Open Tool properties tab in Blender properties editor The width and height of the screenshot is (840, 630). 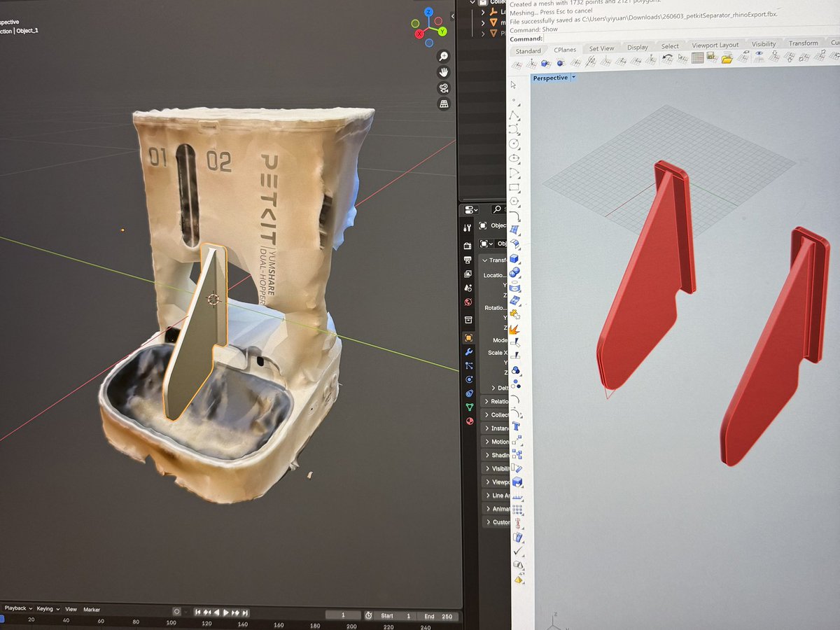(x=468, y=227)
